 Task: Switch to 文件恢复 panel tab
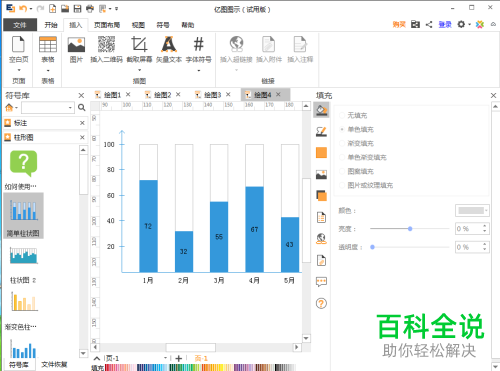pyautogui.click(x=54, y=364)
